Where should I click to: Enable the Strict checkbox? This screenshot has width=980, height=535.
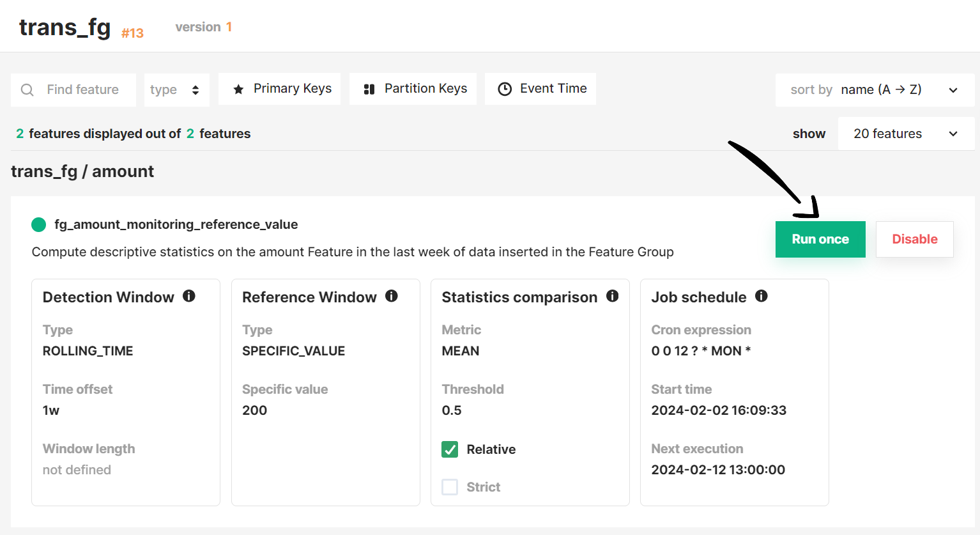click(450, 486)
